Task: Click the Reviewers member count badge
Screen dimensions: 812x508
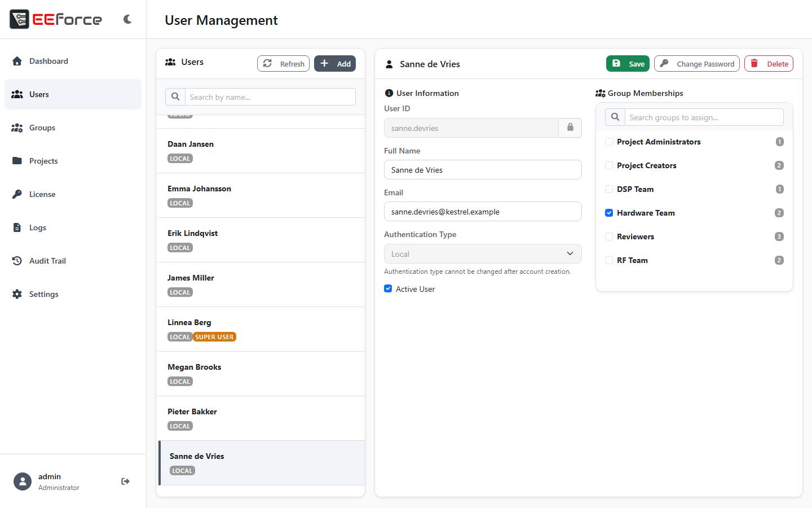Action: (779, 237)
